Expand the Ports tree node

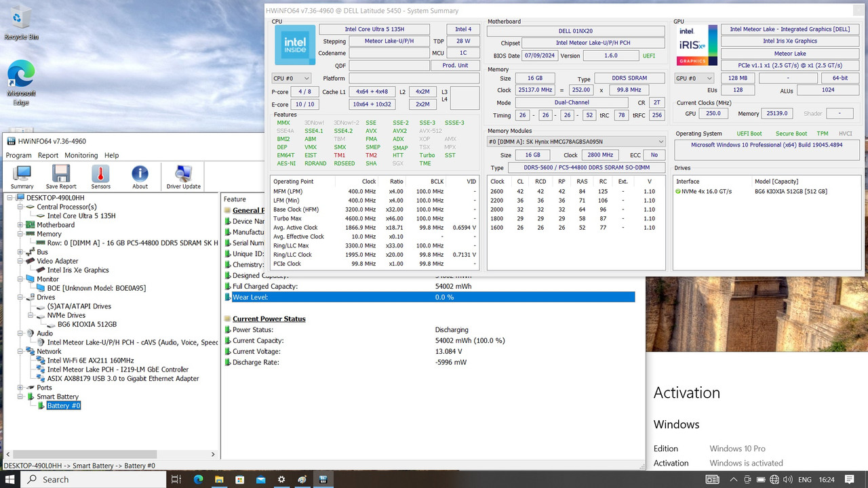[x=20, y=388]
